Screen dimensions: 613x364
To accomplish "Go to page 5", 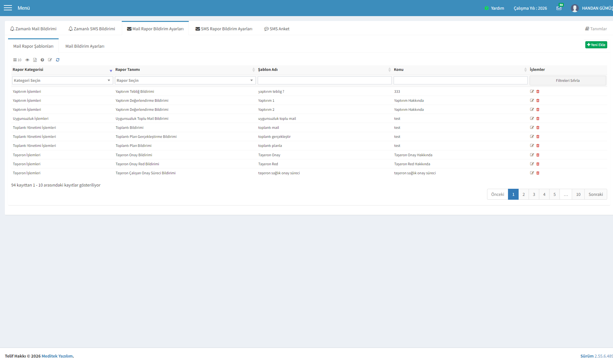I will click(555, 194).
